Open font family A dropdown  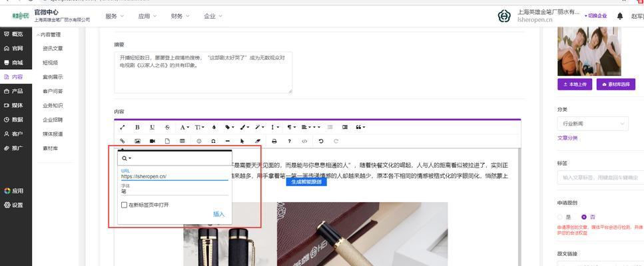[x=184, y=128]
